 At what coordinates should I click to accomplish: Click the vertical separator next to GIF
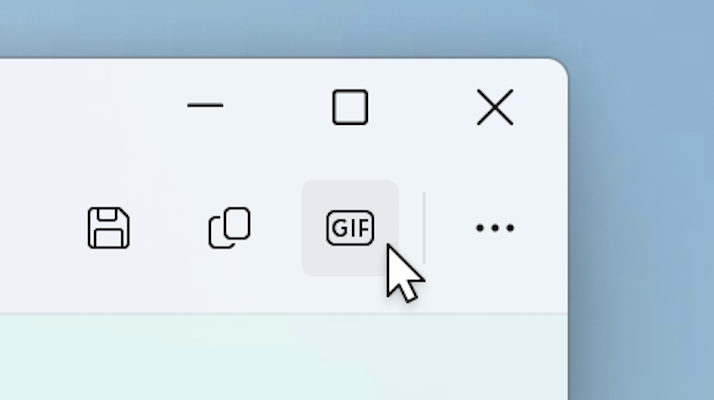[424, 228]
